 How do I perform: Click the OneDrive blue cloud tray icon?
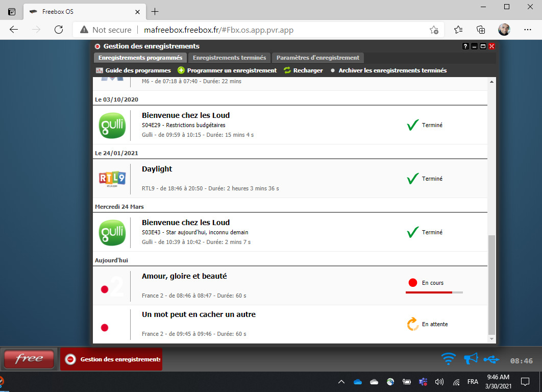(358, 382)
